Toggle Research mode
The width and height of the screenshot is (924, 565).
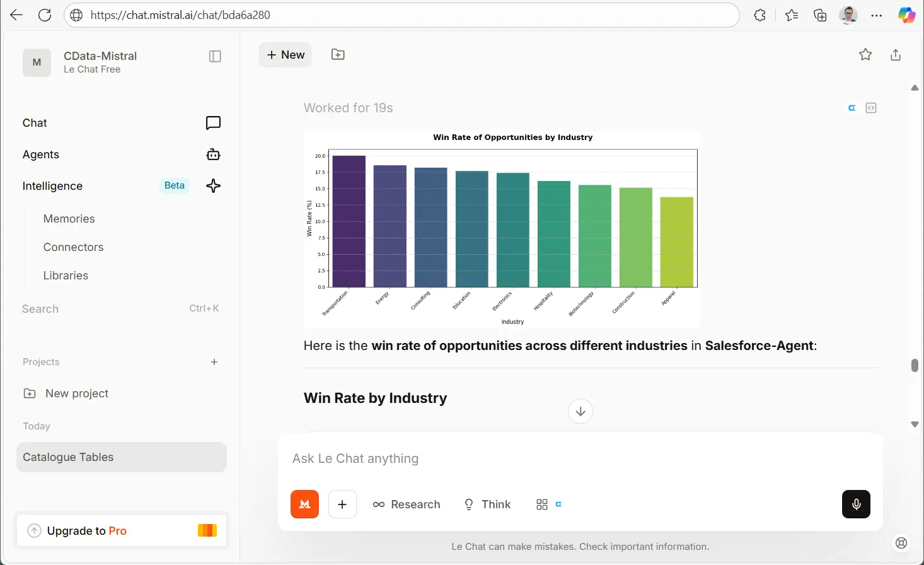tap(407, 504)
